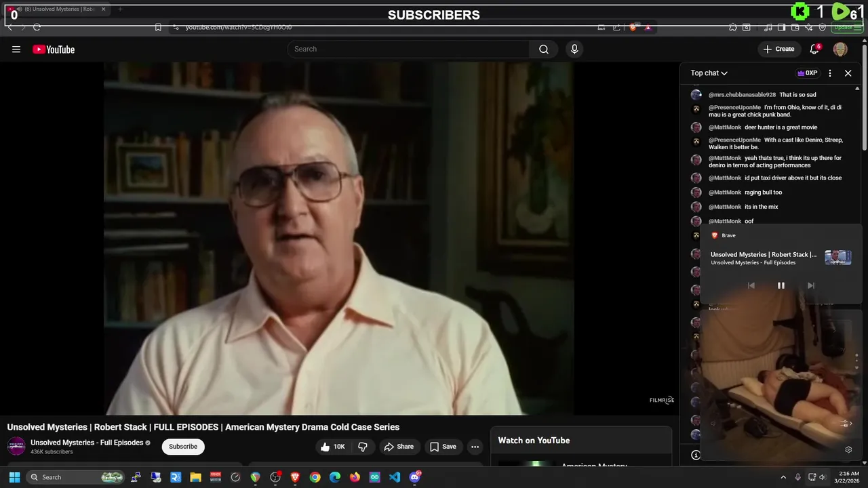Viewport: 868px width, 488px height.
Task: Click the Subscribe button
Action: 183,447
